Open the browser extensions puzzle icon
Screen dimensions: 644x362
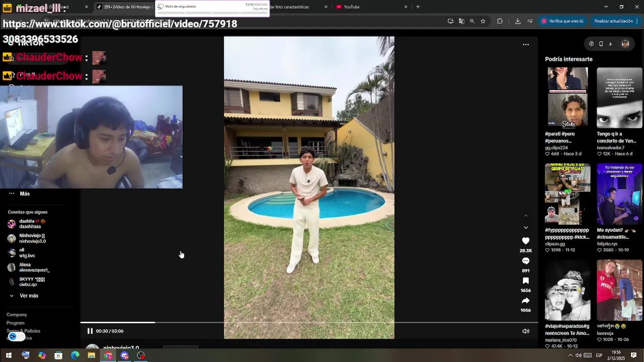(500, 21)
